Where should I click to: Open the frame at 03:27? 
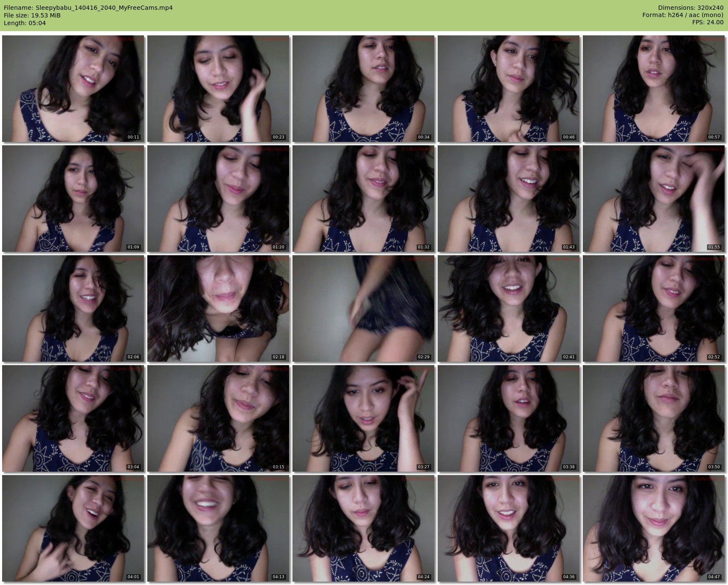363,418
